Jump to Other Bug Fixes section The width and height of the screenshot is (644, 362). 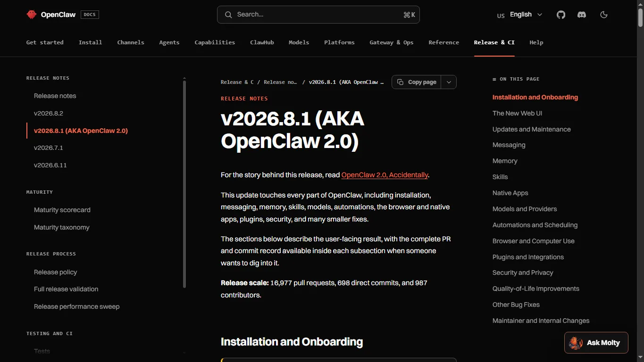click(516, 304)
